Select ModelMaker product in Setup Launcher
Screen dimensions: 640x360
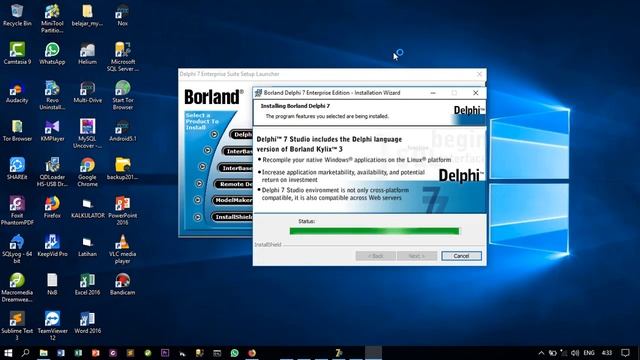click(x=232, y=200)
